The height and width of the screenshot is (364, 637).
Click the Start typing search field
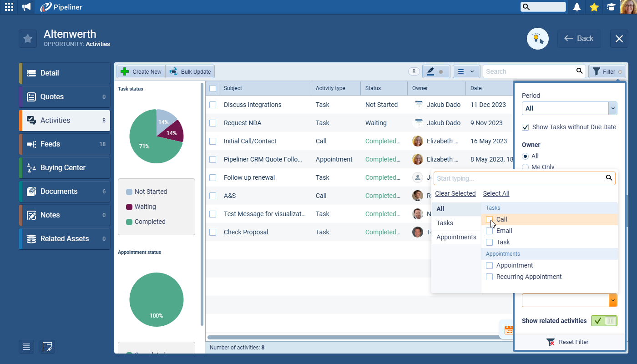click(x=519, y=178)
